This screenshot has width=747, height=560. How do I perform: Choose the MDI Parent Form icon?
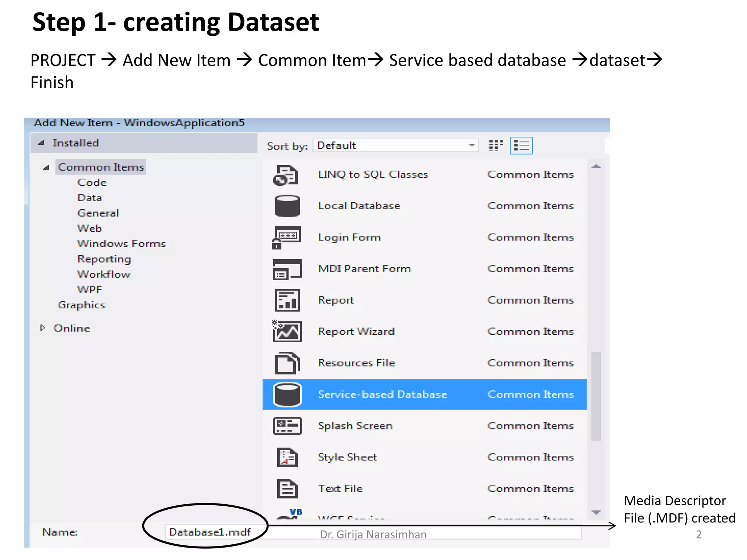287,269
